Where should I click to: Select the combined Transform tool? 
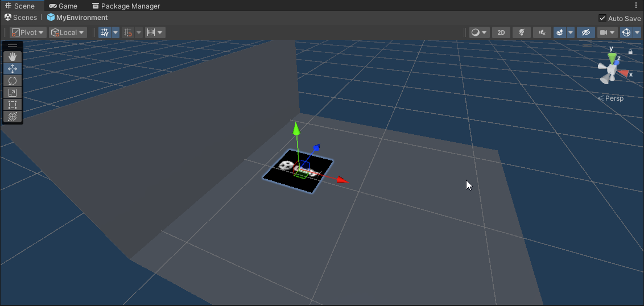coord(13,117)
